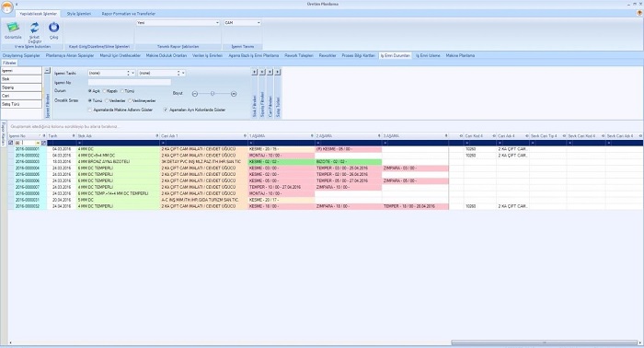Click the Boyut size slider handle
The image size is (644, 348).
click(213, 94)
